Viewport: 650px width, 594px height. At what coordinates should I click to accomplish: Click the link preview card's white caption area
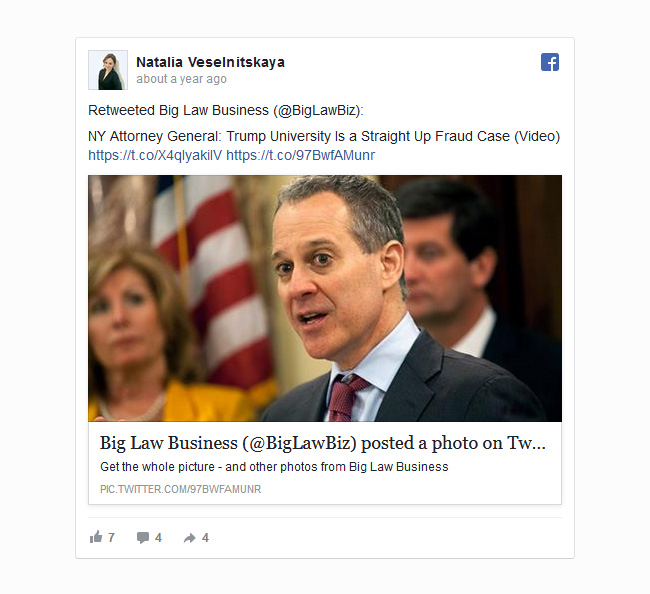coord(325,463)
